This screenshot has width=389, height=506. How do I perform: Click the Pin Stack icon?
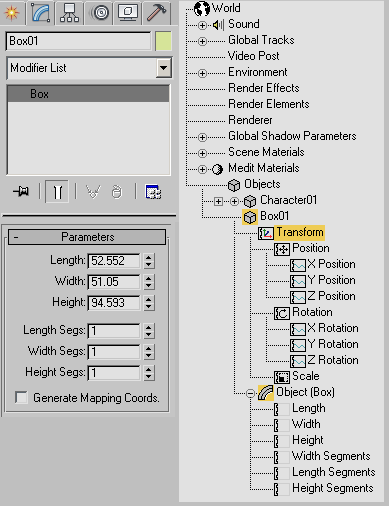click(21, 192)
